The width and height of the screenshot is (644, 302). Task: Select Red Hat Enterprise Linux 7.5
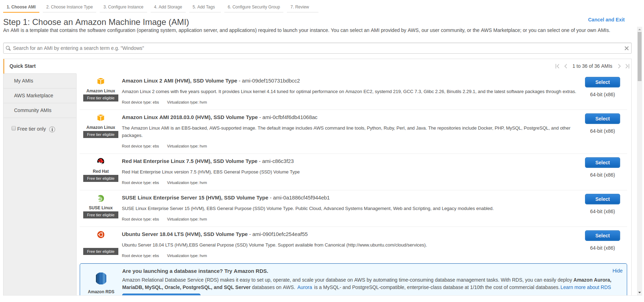pos(603,163)
